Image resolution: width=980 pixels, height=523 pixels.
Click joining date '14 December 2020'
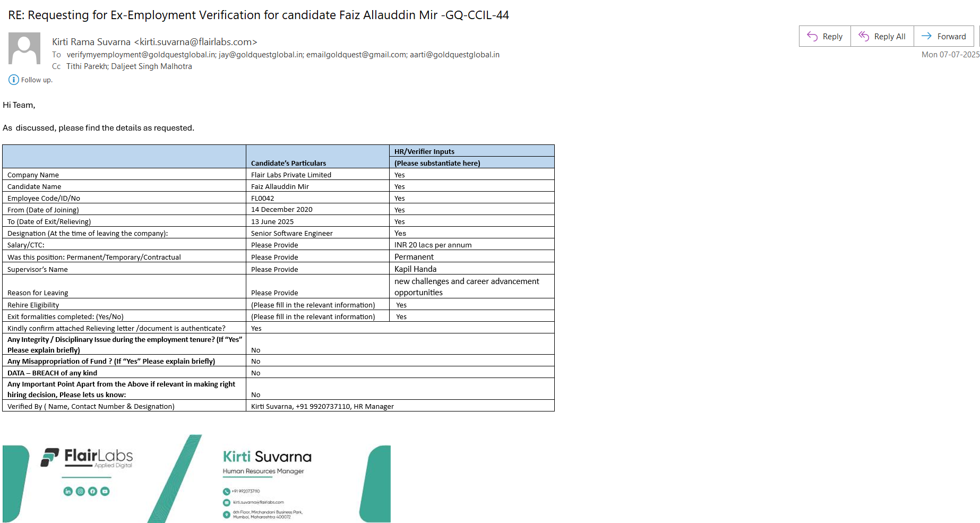coord(282,210)
